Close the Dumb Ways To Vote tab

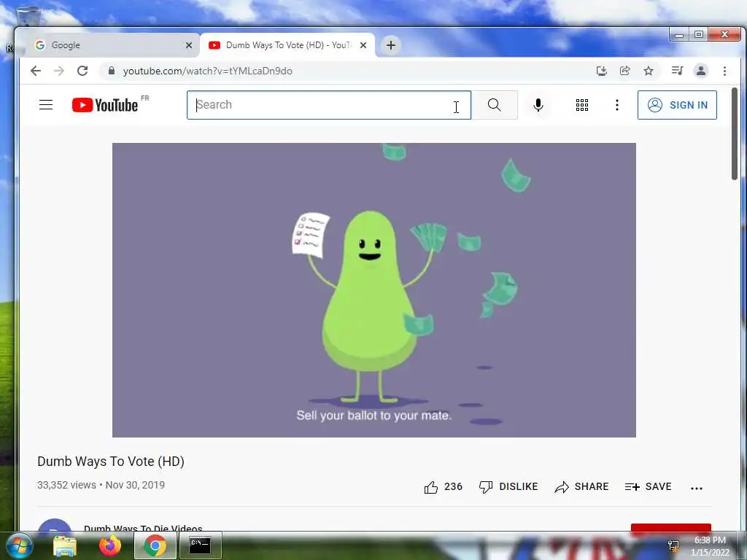pyautogui.click(x=363, y=45)
